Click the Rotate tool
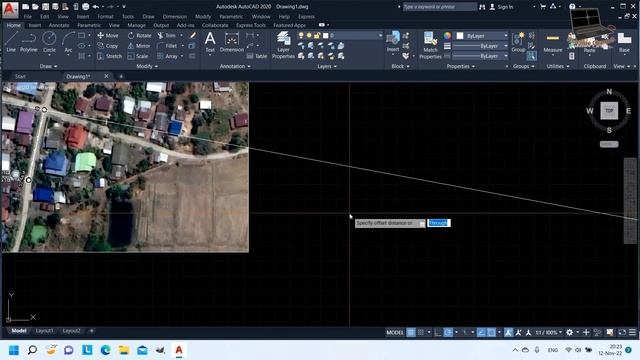This screenshot has width=640, height=360. point(139,36)
